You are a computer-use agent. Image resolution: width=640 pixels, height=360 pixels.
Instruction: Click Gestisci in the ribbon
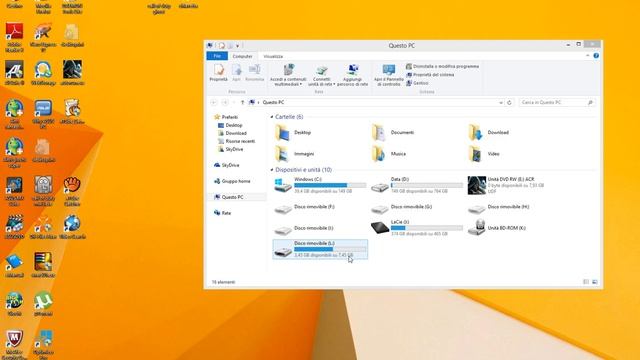[417, 83]
